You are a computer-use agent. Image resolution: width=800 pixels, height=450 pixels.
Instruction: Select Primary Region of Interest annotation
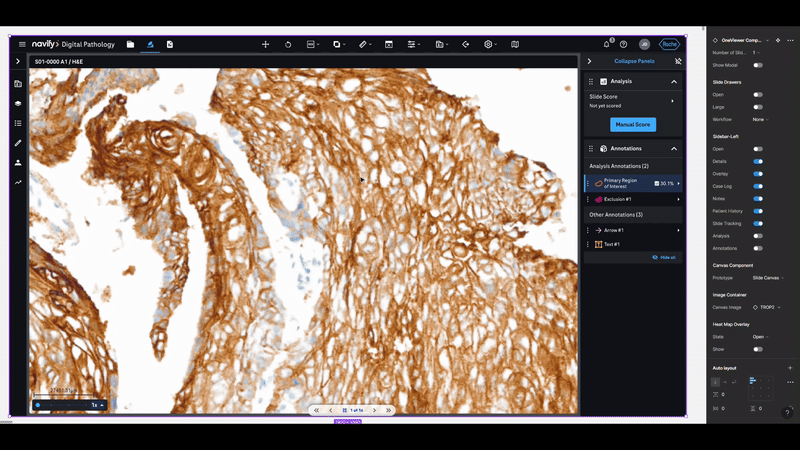(x=633, y=184)
